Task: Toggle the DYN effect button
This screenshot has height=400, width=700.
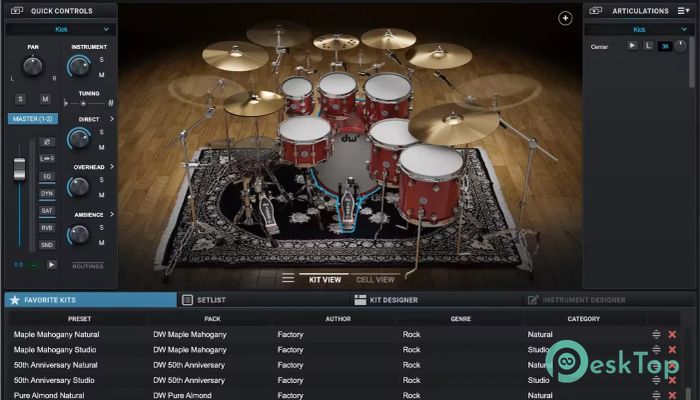Action: [x=47, y=193]
